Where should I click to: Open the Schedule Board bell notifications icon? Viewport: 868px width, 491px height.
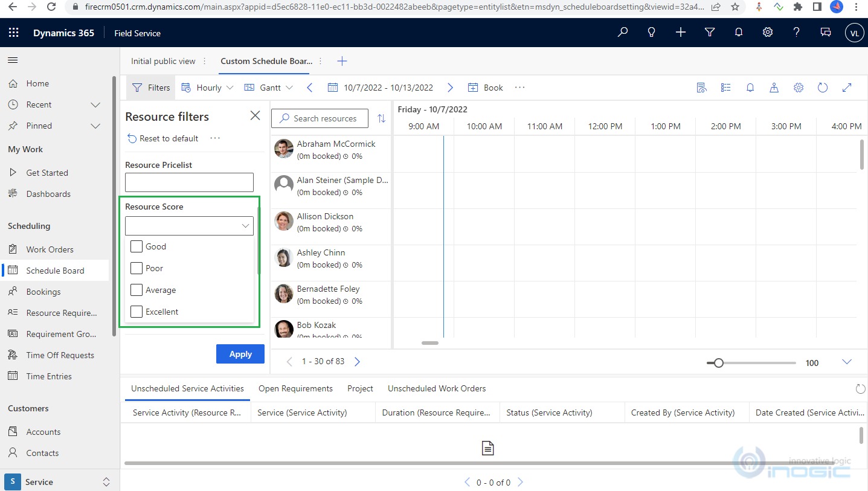pyautogui.click(x=750, y=88)
